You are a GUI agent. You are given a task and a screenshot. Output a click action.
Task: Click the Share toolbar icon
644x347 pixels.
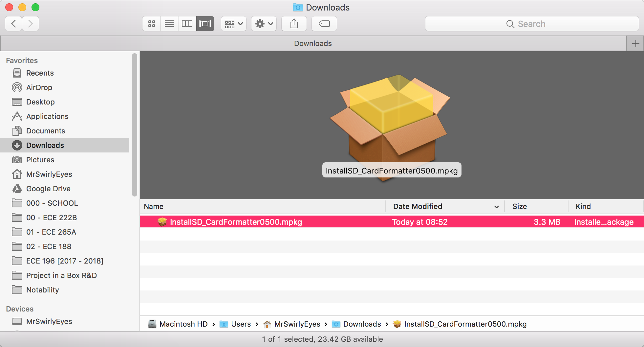coord(294,24)
